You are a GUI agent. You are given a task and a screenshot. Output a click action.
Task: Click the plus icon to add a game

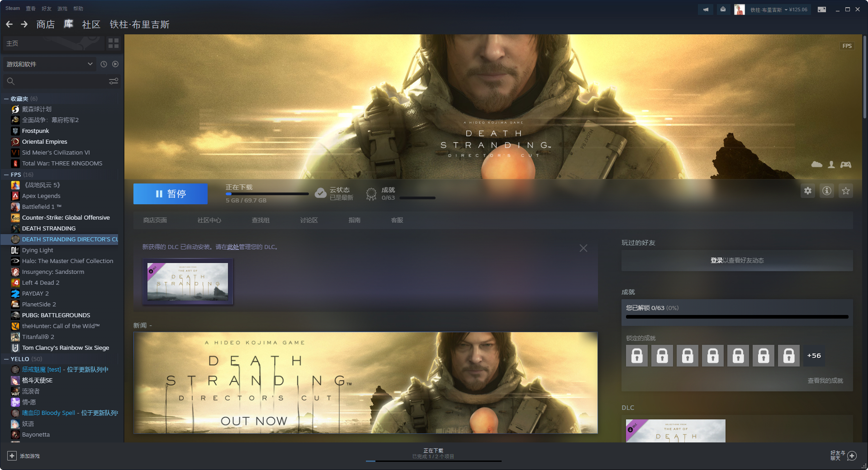click(x=12, y=456)
